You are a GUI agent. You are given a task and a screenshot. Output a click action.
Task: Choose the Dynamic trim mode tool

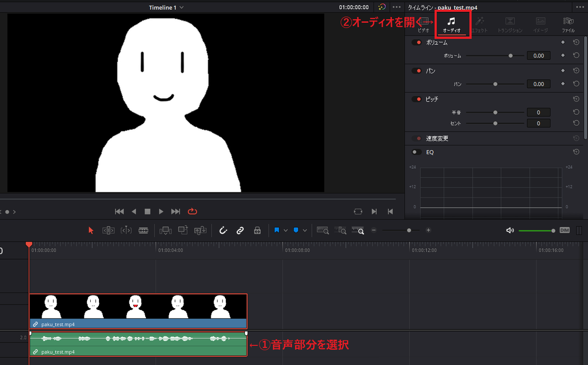coord(126,230)
